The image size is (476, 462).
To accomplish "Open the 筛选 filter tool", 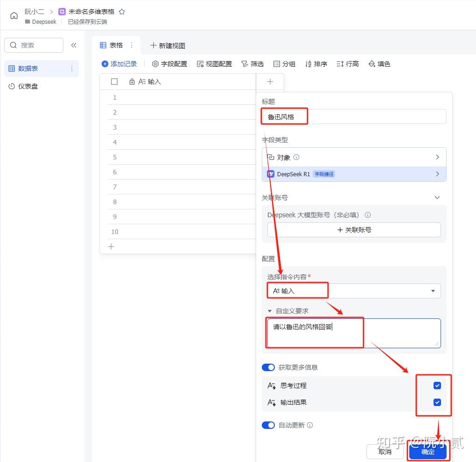I will pyautogui.click(x=252, y=64).
